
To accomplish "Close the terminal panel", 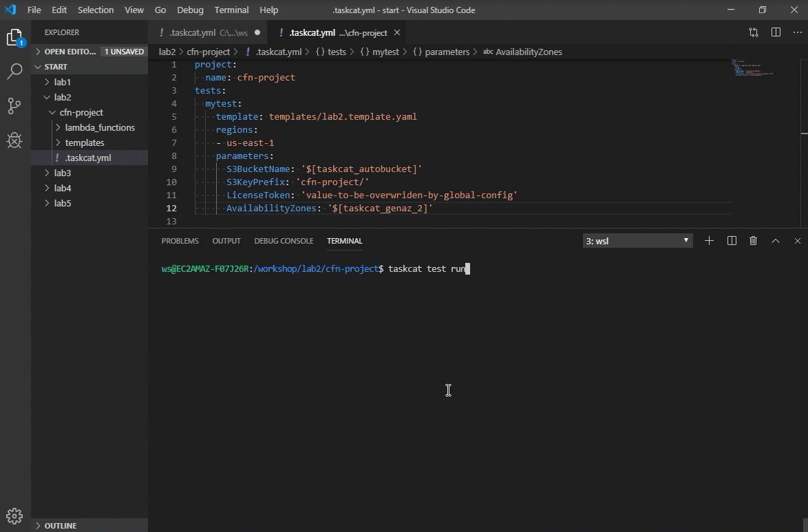I will (x=797, y=241).
